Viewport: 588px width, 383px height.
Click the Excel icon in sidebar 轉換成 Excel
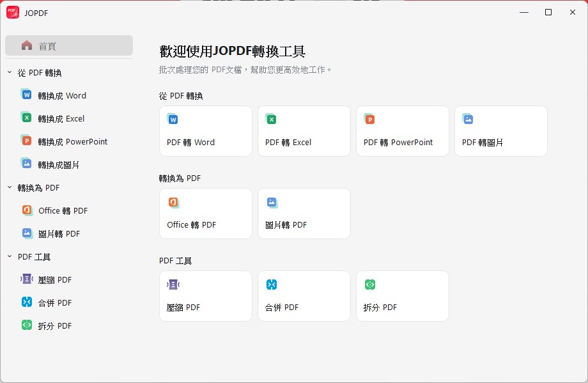26,118
